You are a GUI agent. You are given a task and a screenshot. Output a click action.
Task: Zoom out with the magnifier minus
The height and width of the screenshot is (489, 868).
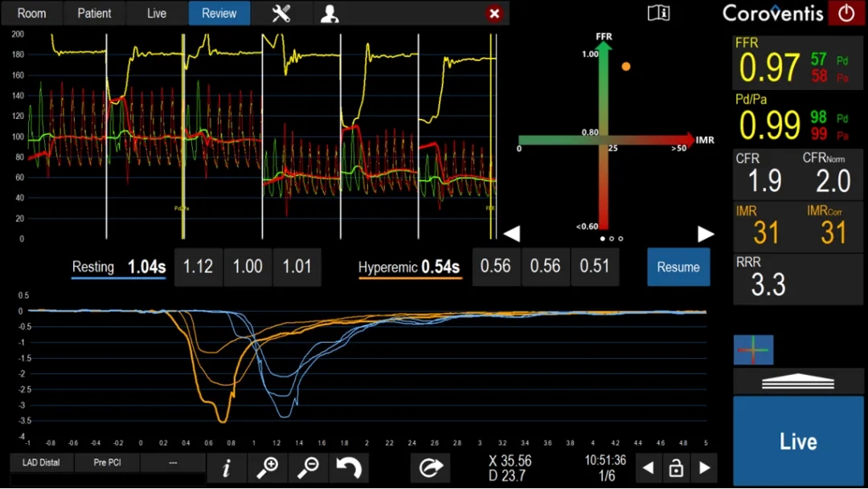pos(308,468)
